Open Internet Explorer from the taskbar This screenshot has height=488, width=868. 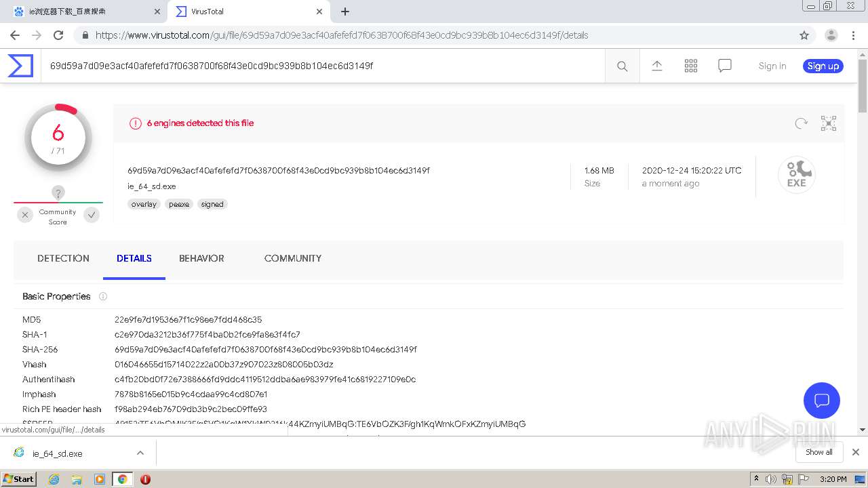tap(54, 479)
